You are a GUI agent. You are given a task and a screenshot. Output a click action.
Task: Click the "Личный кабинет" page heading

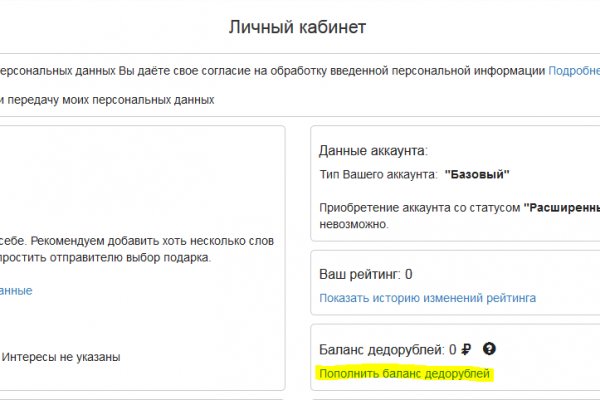tap(298, 27)
